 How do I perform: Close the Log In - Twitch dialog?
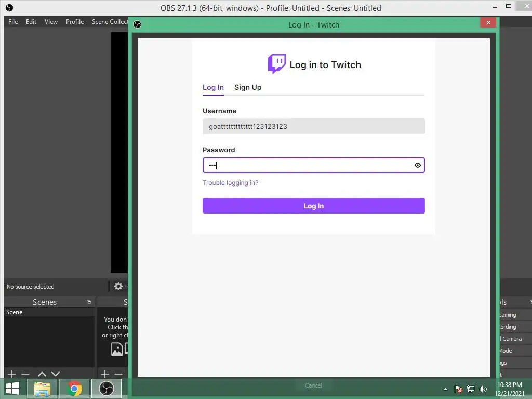coord(488,22)
